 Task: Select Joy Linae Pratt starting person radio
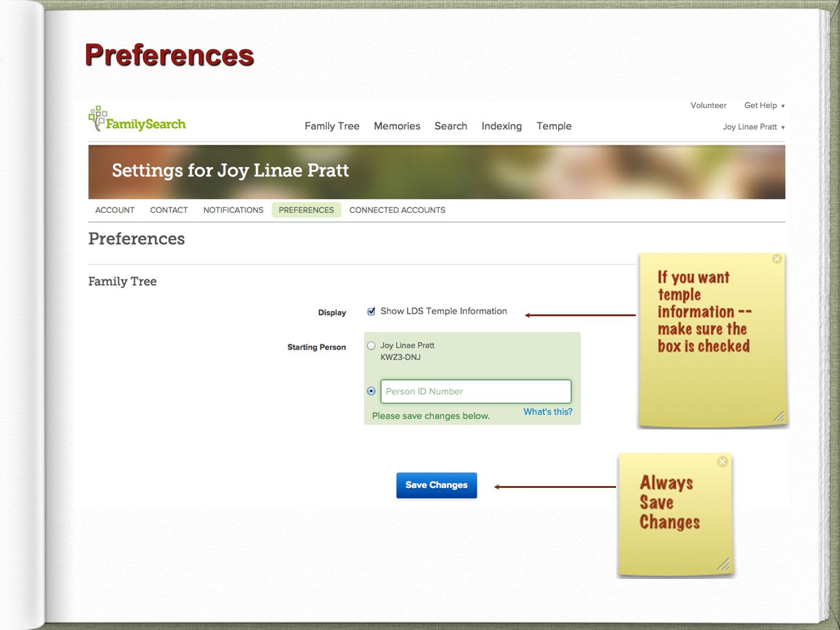(x=371, y=346)
